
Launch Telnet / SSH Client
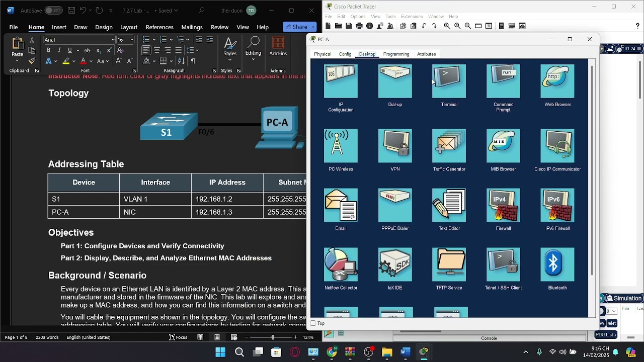(x=503, y=264)
